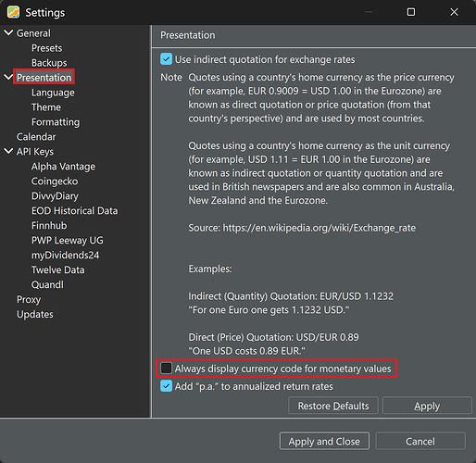Go to the Formatting settings page
The height and width of the screenshot is (463, 476).
click(56, 122)
